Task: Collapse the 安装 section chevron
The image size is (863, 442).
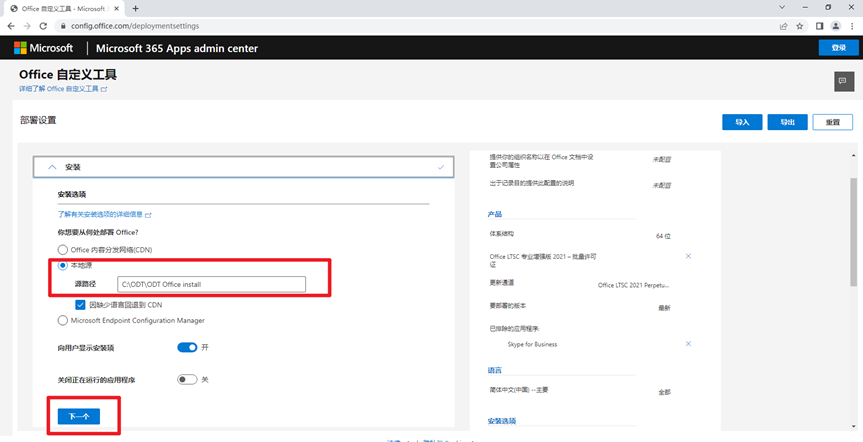Action: point(52,167)
